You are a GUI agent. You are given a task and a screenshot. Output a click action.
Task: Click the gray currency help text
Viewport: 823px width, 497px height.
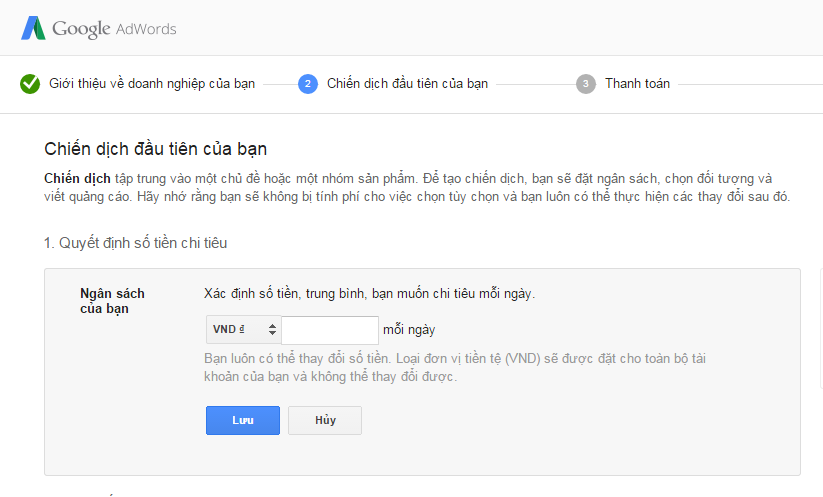click(456, 367)
